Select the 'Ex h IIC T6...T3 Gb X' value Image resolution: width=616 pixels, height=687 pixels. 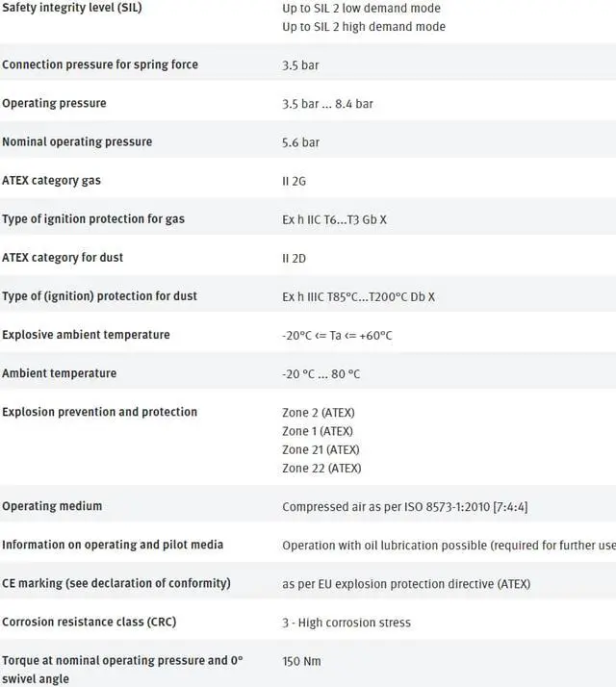pos(334,219)
